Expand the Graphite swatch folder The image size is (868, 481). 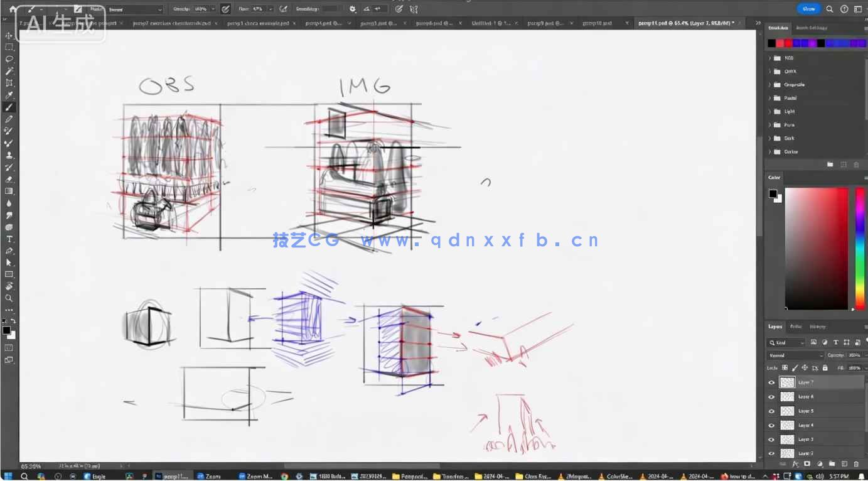[770, 85]
